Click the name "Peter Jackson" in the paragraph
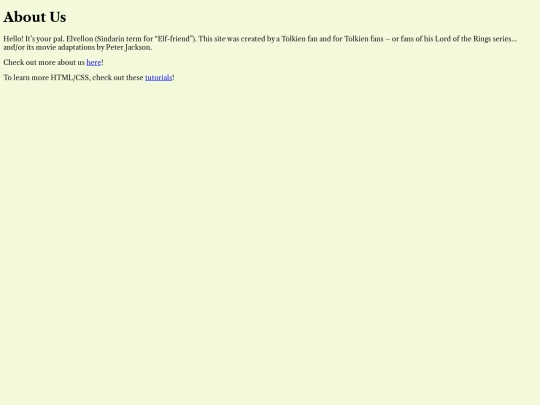 (x=128, y=48)
